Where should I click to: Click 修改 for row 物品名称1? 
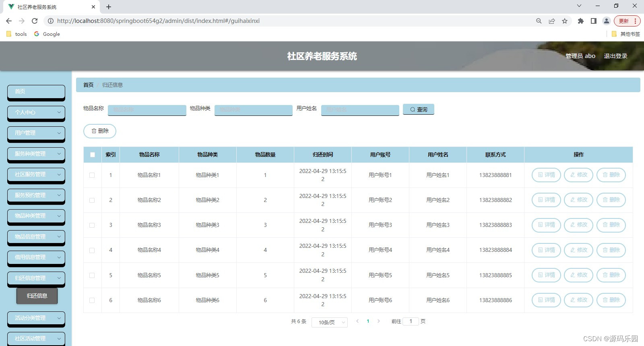pos(578,175)
